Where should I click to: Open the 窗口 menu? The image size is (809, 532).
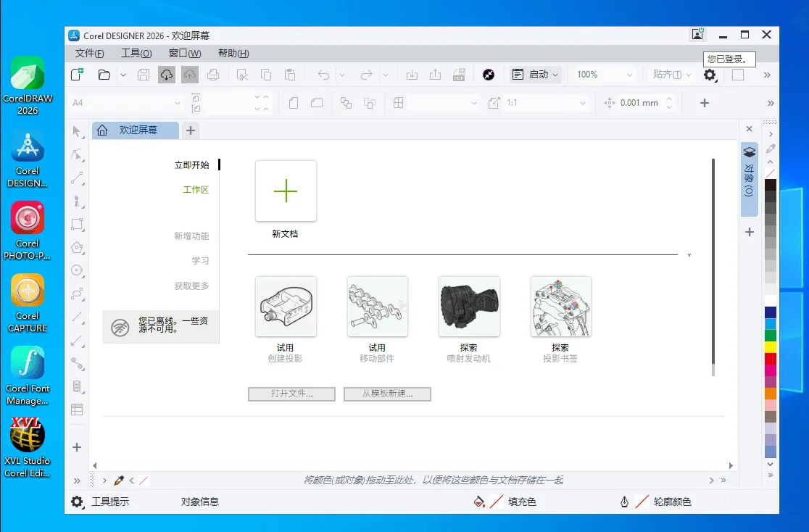[x=185, y=53]
